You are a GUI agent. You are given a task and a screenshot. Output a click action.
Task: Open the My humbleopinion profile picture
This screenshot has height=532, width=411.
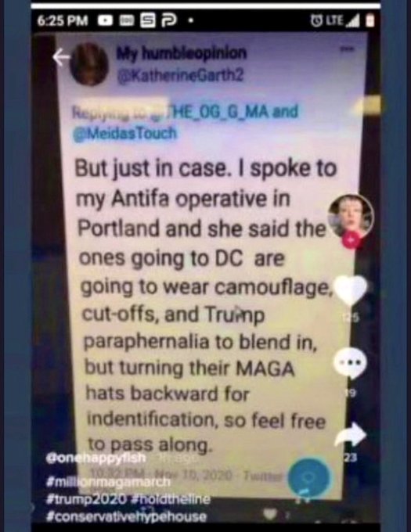coord(89,64)
